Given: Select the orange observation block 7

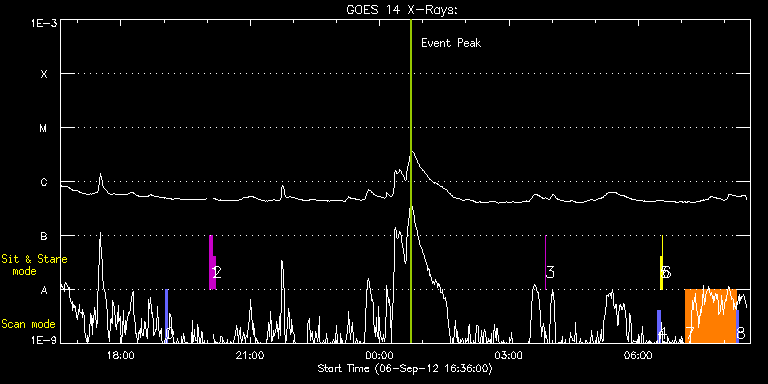Looking at the screenshot, I should tap(711, 316).
